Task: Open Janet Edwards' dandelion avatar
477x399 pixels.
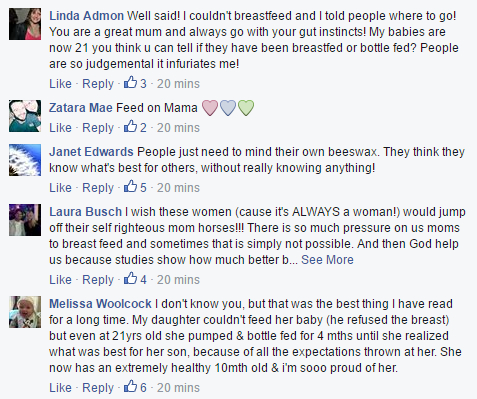Action: pyautogui.click(x=25, y=160)
